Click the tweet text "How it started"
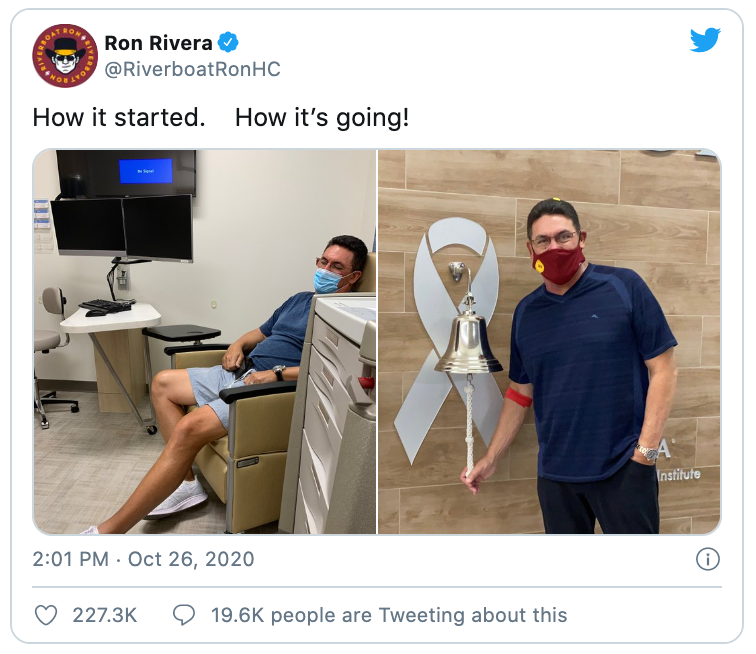 [119, 117]
